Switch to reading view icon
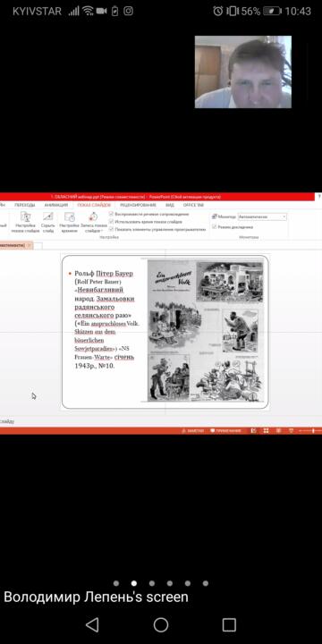This screenshot has width=322, height=644. click(x=278, y=430)
